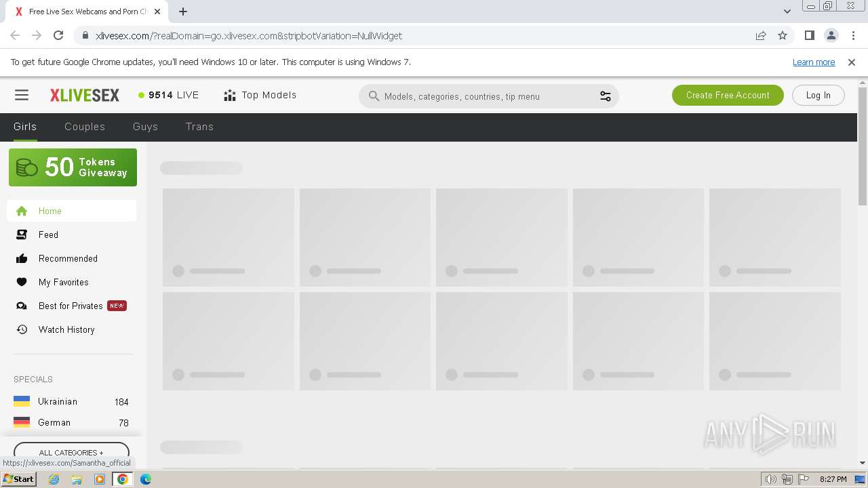This screenshot has height=488, width=868.
Task: Click the 50 Tokens Giveaway banner
Action: tap(73, 167)
